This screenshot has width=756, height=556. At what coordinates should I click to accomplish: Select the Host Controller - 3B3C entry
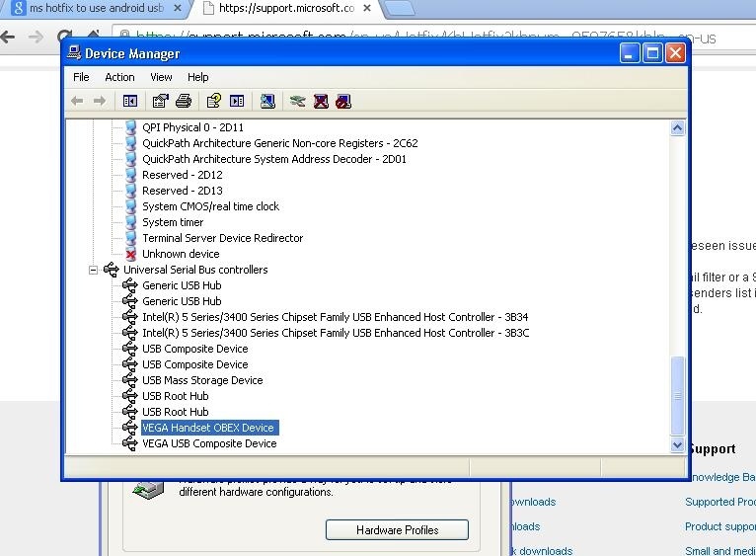(x=336, y=333)
